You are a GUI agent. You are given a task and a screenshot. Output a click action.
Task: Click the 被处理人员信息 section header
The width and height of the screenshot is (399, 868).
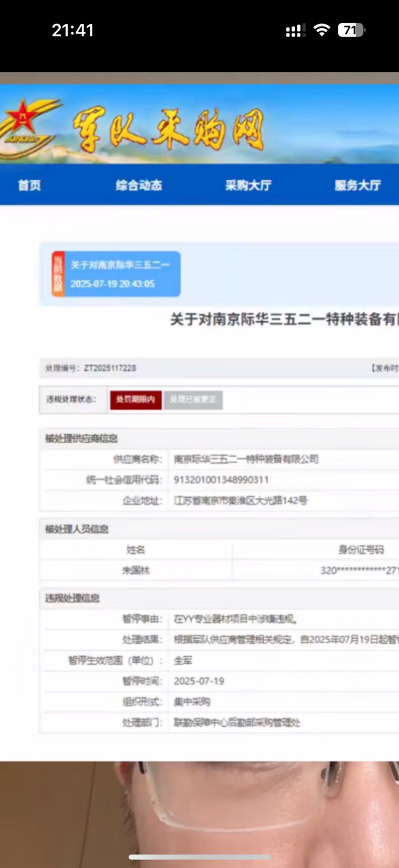77,529
